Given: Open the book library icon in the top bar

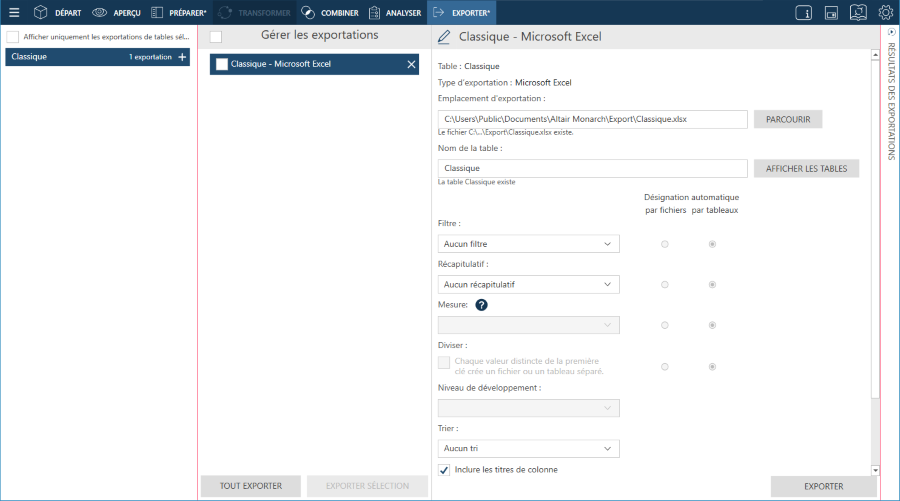Looking at the screenshot, I should [x=858, y=13].
